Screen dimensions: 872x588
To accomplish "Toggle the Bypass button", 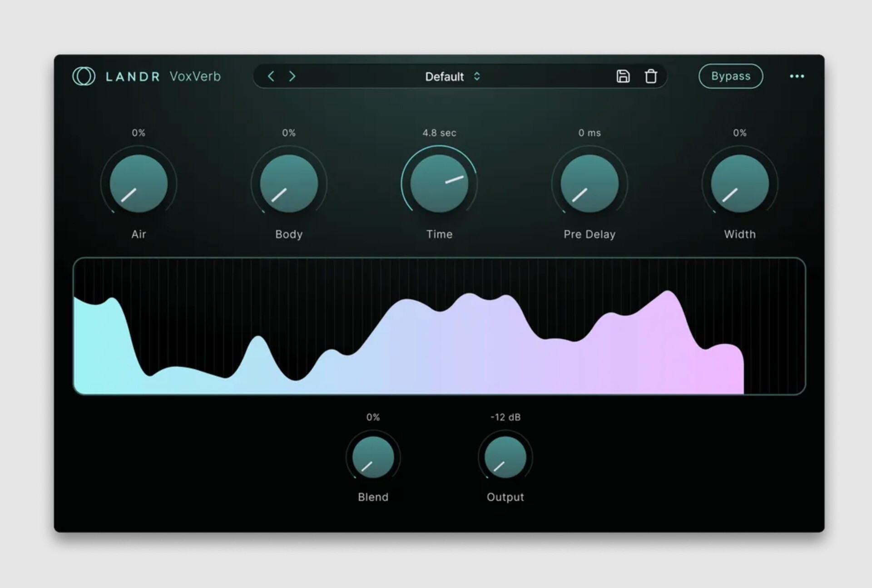I will [730, 76].
